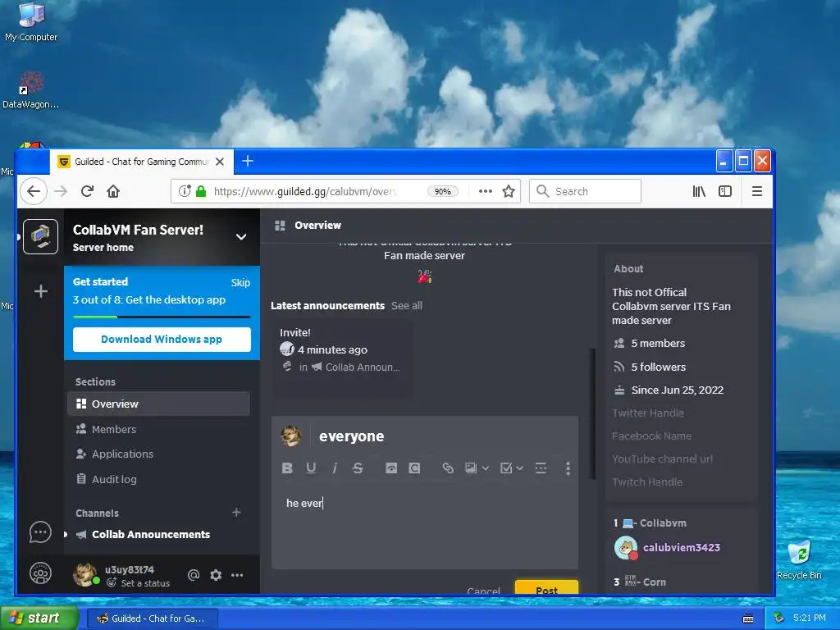This screenshot has width=840, height=630.
Task: Select Overview section
Action: point(158,404)
